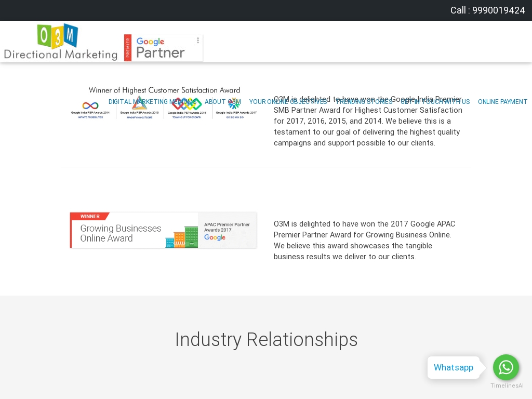Click the APAC Premier Partner Awards 2017 text
This screenshot has width=532, height=399.
pyautogui.click(x=227, y=227)
